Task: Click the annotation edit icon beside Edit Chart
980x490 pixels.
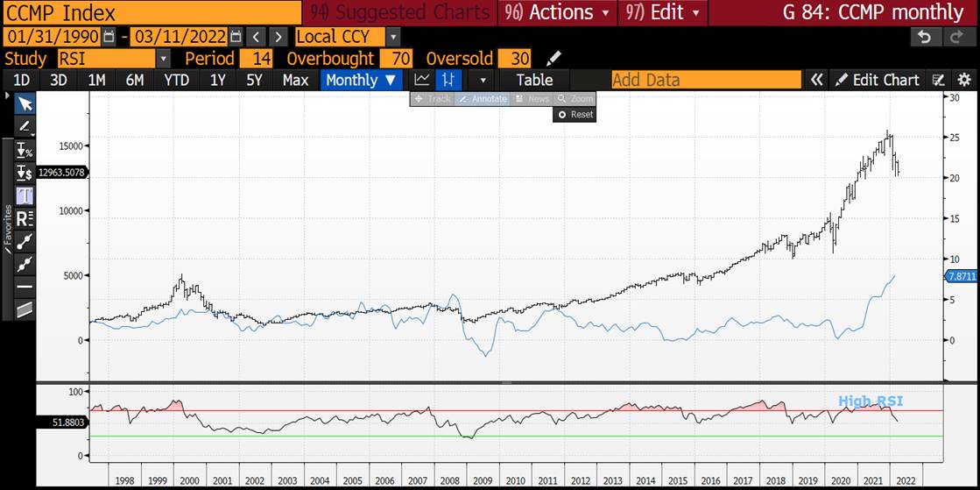Action: pos(937,80)
